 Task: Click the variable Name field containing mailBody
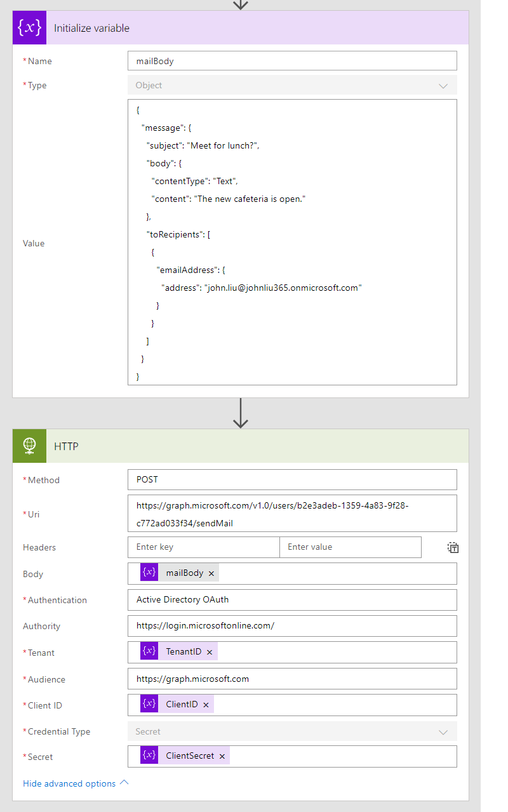point(292,61)
